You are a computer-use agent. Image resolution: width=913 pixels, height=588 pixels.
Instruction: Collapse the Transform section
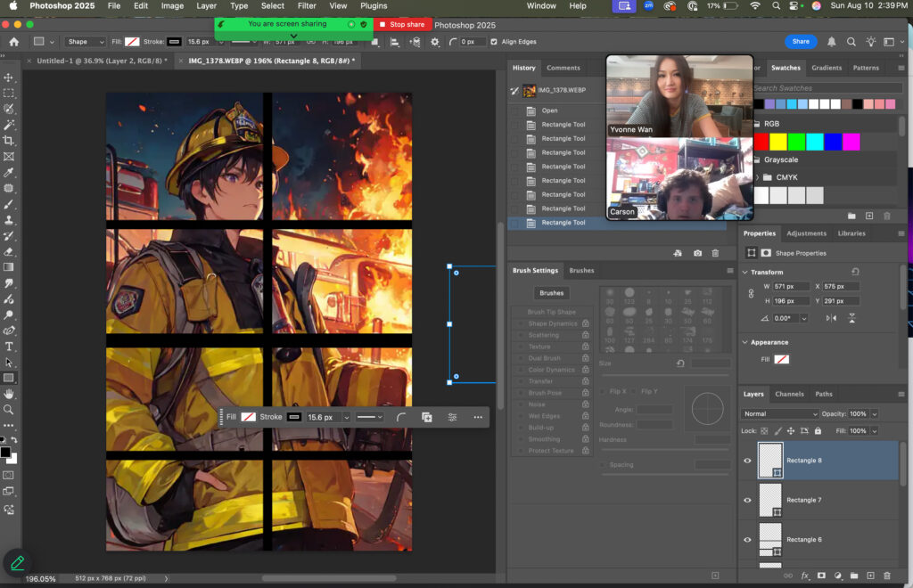[745, 273]
